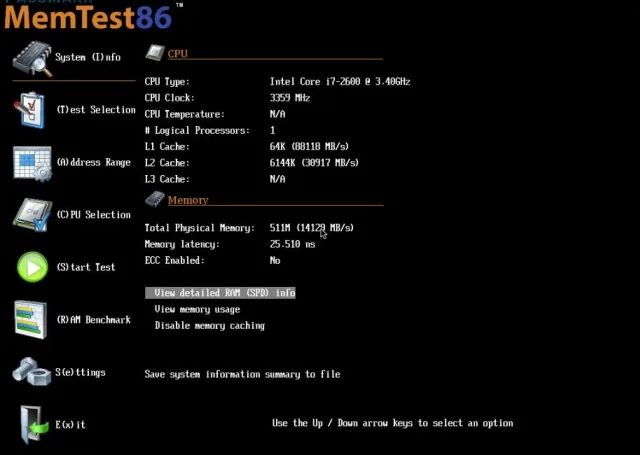Click the Up / Down arrow keys hint text
This screenshot has height=455, width=640.
point(393,423)
